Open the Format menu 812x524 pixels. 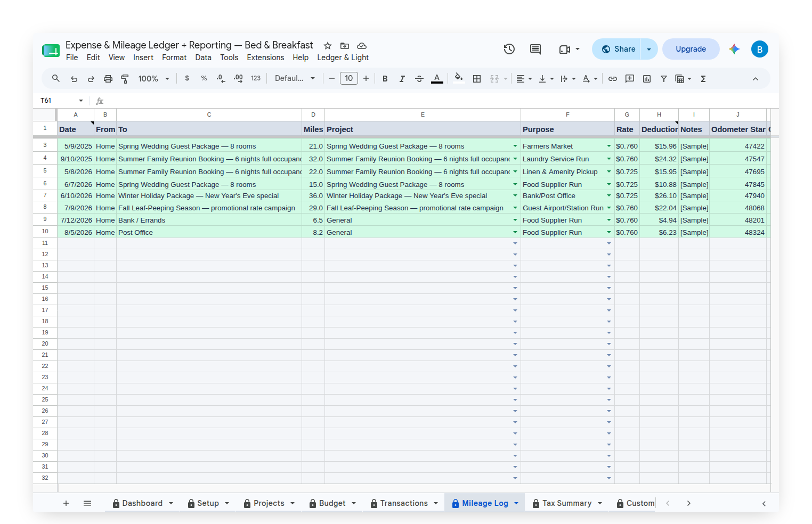(174, 58)
